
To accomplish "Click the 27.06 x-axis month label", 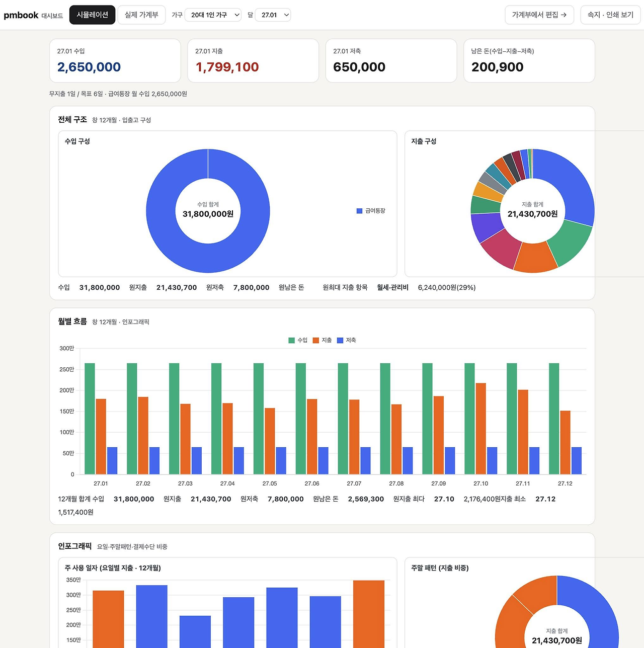I will [312, 483].
